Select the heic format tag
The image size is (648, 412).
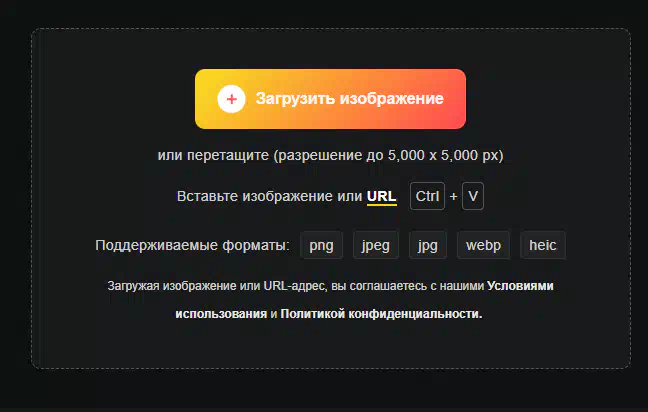[x=543, y=245]
